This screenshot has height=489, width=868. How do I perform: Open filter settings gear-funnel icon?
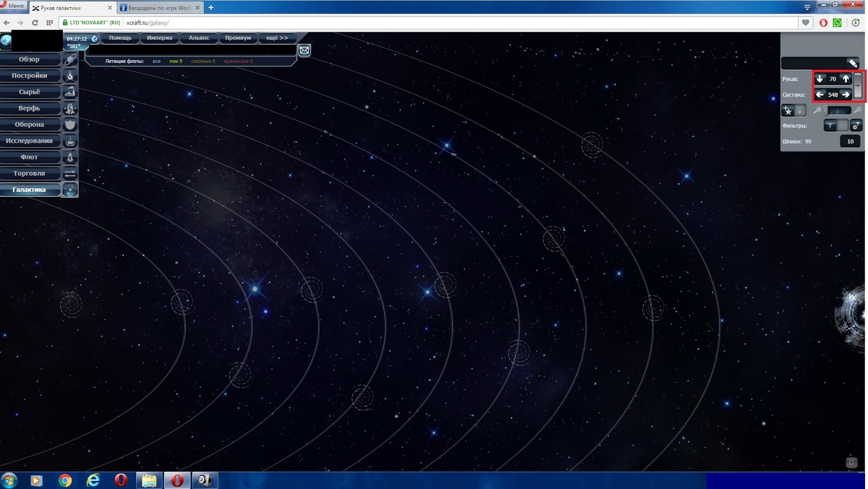pyautogui.click(x=856, y=126)
